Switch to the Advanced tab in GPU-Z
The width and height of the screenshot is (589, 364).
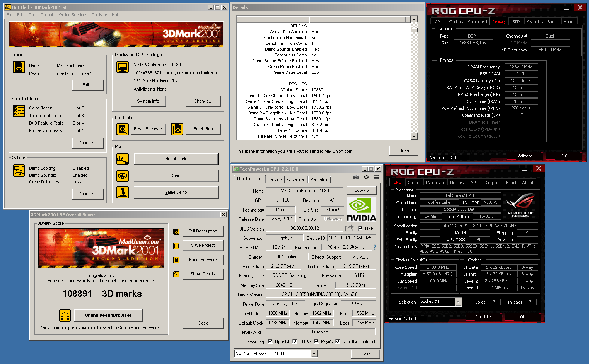pyautogui.click(x=296, y=179)
